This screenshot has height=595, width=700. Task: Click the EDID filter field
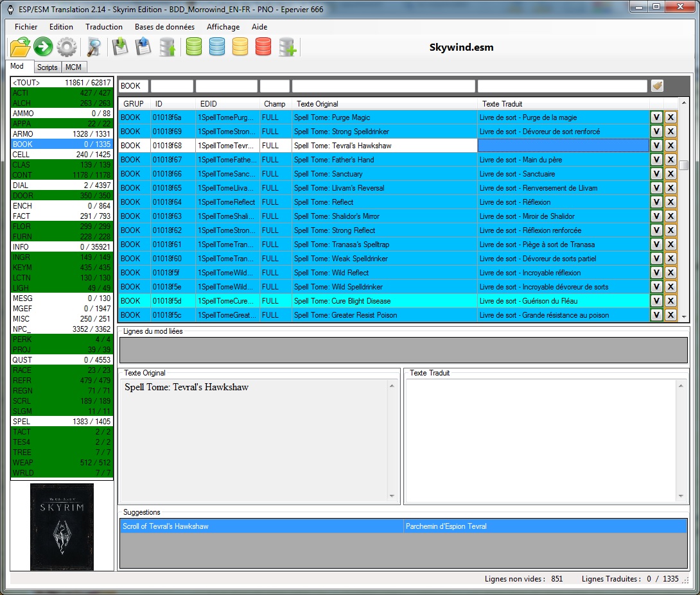coord(227,85)
